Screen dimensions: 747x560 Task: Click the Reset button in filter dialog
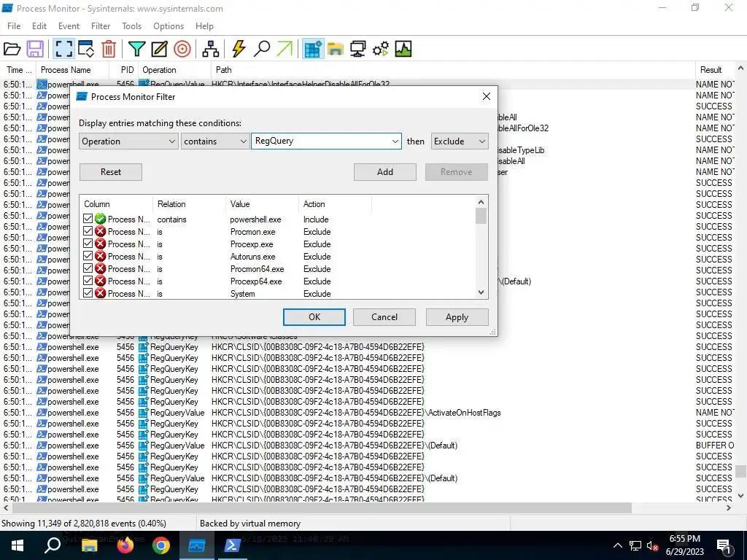tap(111, 172)
